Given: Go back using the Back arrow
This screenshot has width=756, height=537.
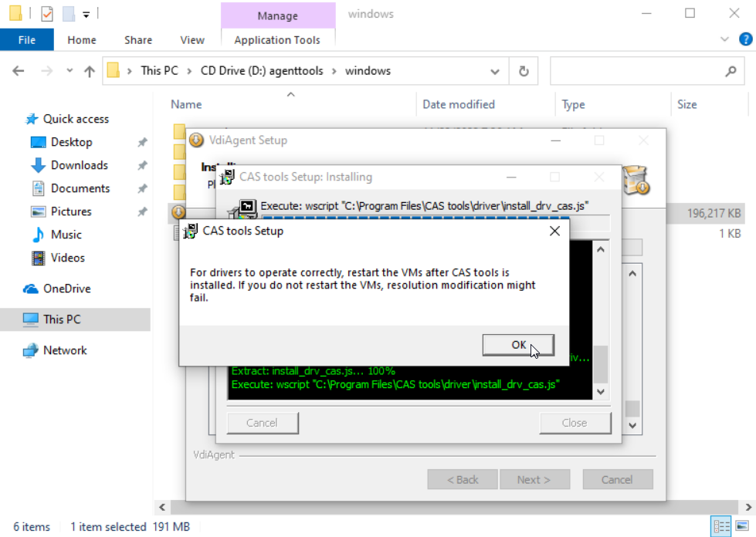Looking at the screenshot, I should [19, 71].
